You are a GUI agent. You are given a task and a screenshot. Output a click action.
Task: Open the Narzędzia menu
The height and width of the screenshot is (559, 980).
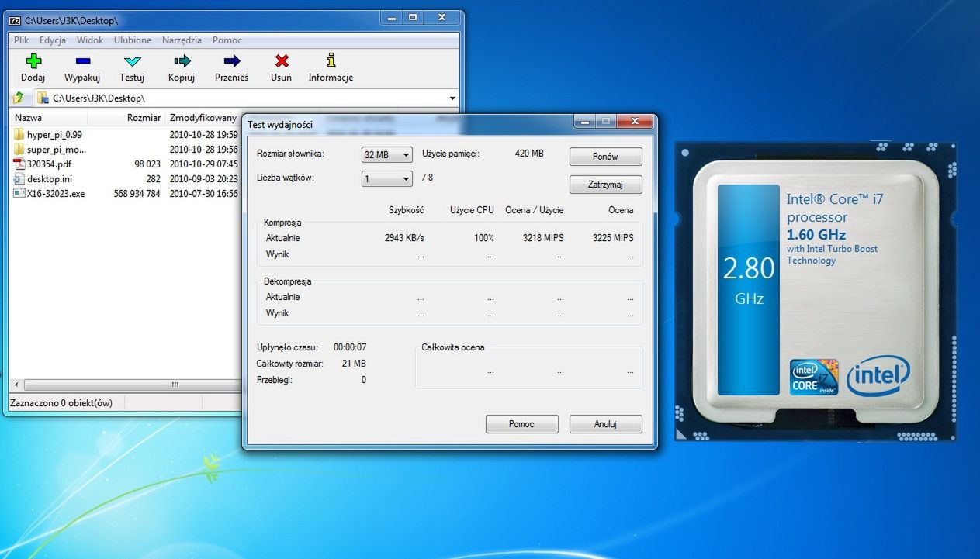pyautogui.click(x=182, y=40)
